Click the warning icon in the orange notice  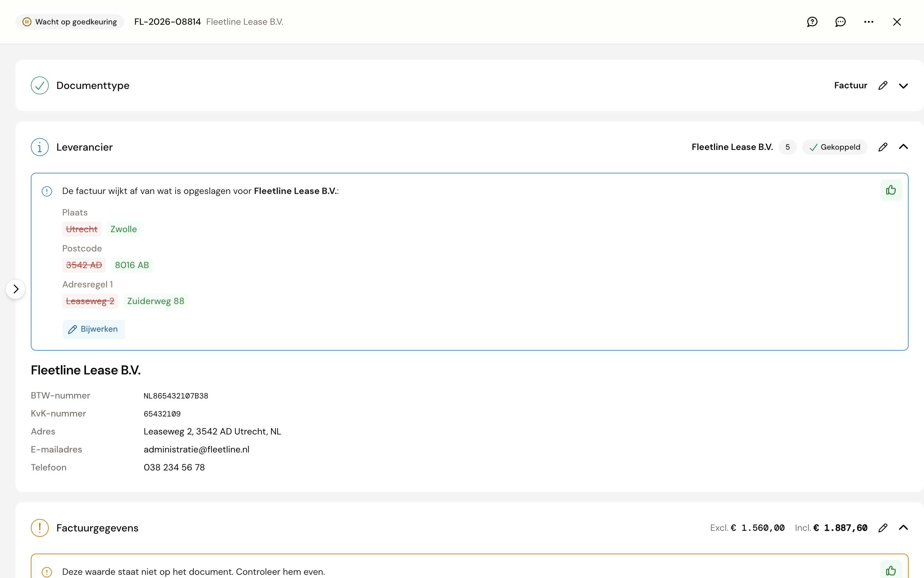[47, 572]
